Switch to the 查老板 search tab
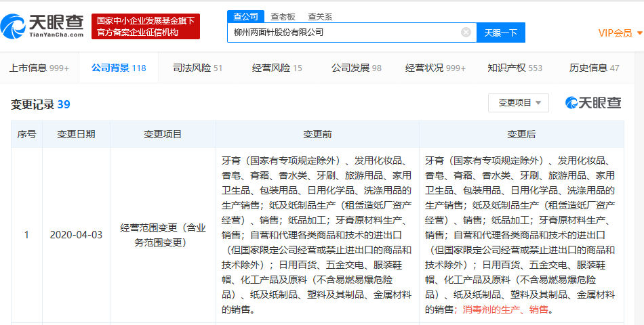 283,17
